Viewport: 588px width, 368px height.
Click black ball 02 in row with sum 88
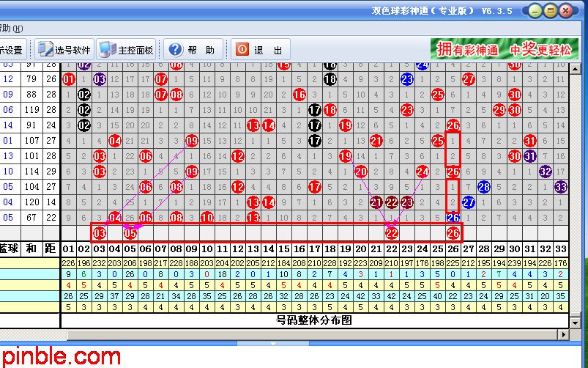pos(84,95)
